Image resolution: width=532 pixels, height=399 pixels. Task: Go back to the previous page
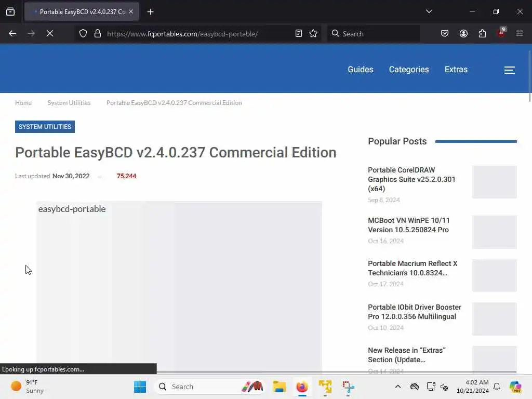point(12,33)
